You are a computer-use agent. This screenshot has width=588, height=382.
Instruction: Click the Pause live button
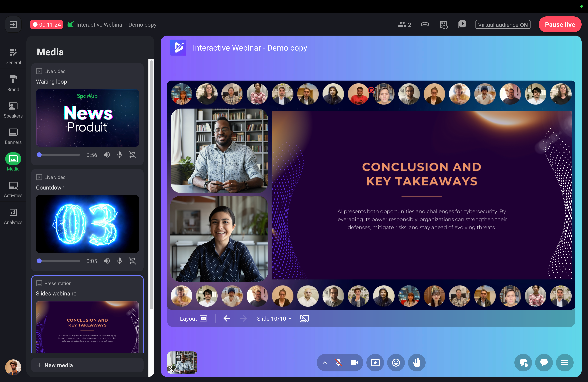(560, 24)
